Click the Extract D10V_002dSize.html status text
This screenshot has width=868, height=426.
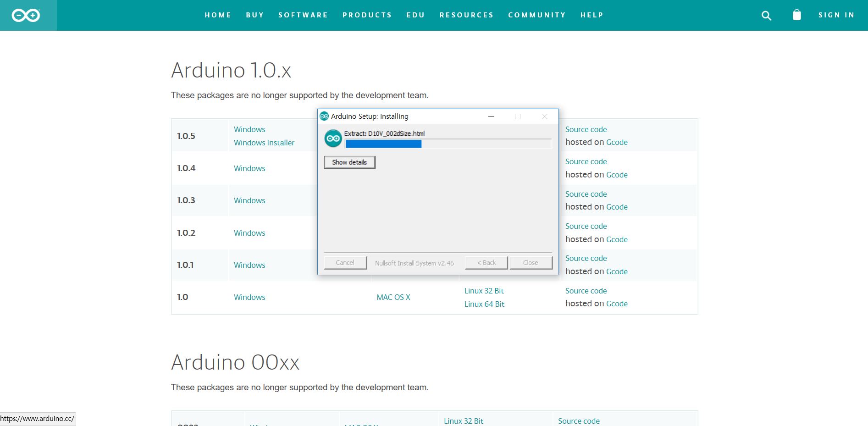point(384,134)
